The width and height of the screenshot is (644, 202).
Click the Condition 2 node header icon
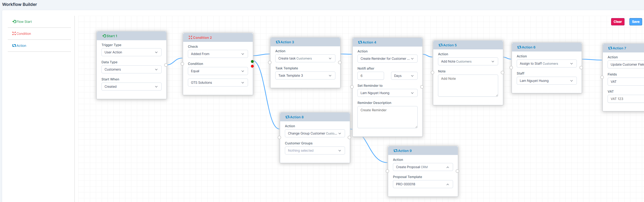[x=190, y=38]
